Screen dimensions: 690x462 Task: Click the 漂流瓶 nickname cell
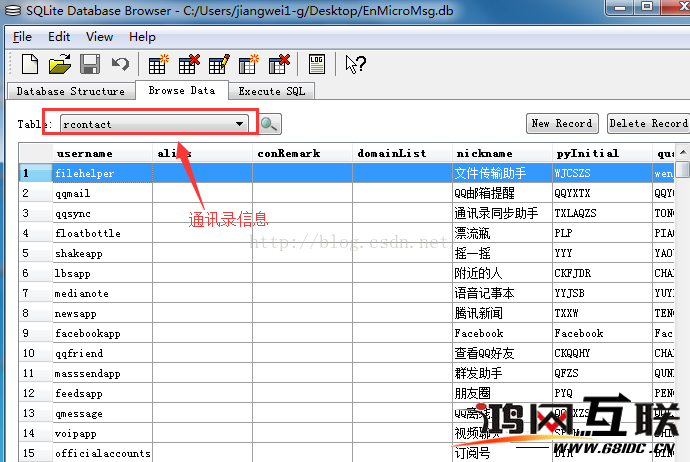click(502, 233)
